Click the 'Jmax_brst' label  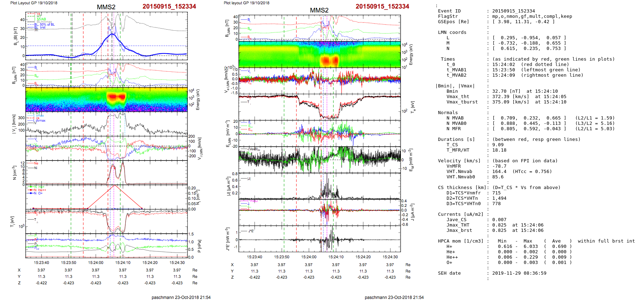coord(459,230)
